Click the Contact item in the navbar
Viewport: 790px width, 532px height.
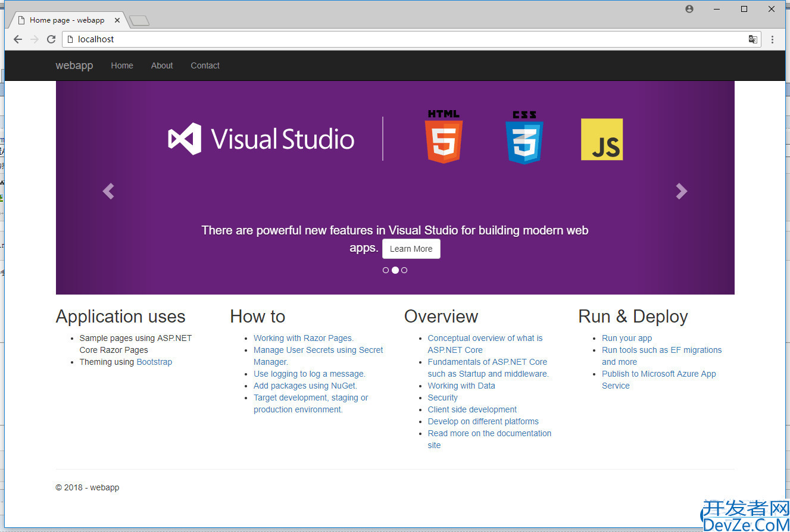pyautogui.click(x=205, y=65)
